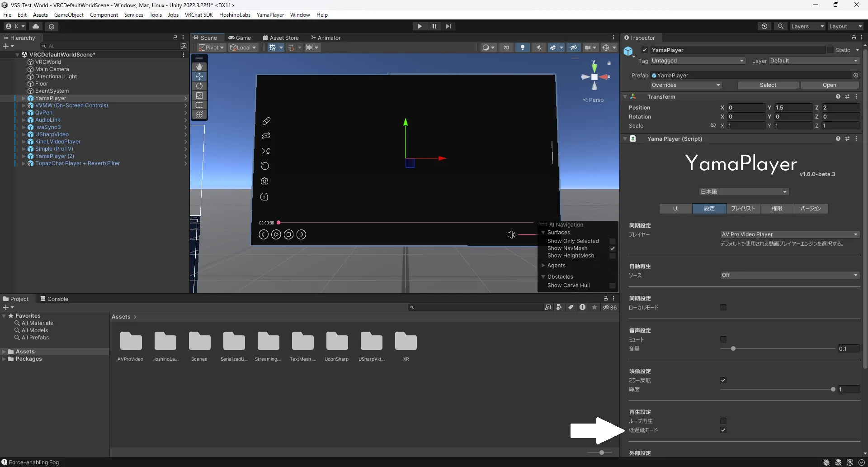Open the global search magnifier

(x=780, y=26)
